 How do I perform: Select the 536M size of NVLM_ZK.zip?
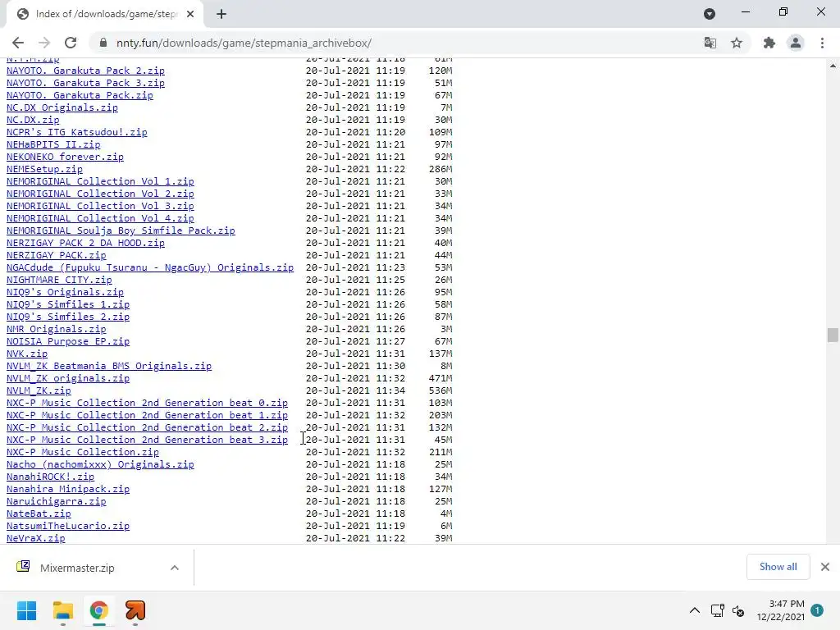tap(441, 391)
